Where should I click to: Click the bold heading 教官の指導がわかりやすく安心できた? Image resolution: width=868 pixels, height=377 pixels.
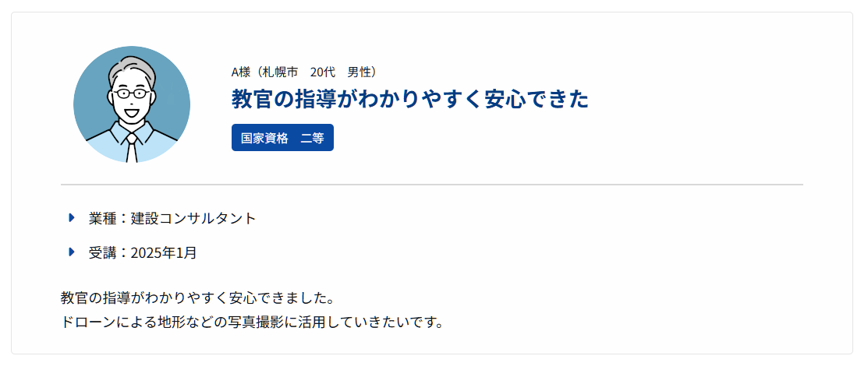point(409,100)
